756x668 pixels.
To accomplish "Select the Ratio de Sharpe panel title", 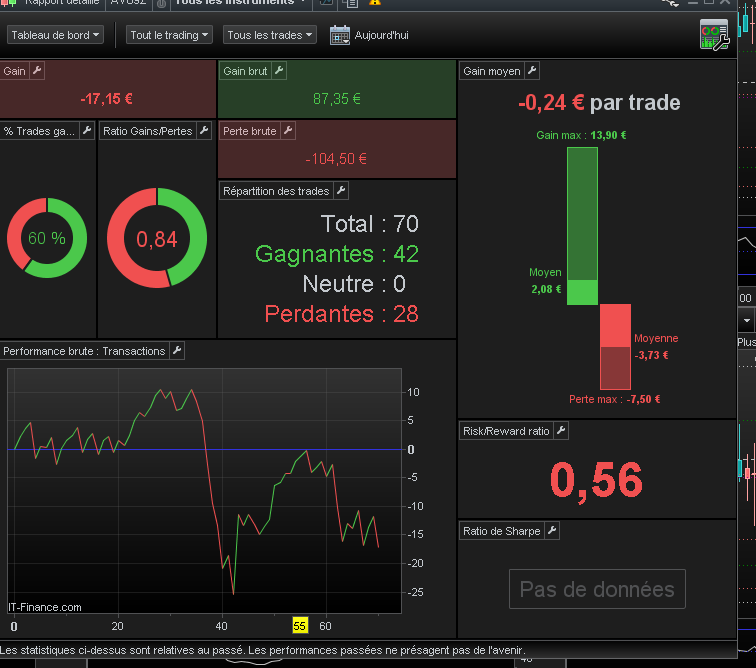I will 501,531.
